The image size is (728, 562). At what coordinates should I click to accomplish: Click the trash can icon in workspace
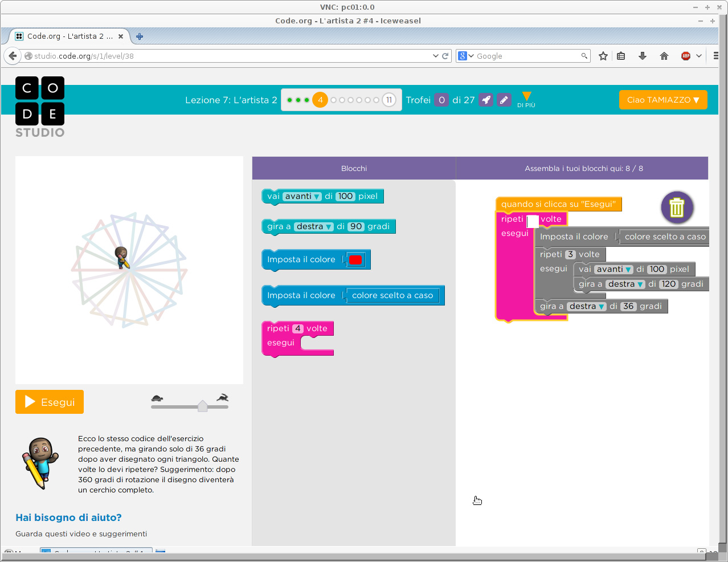point(677,207)
